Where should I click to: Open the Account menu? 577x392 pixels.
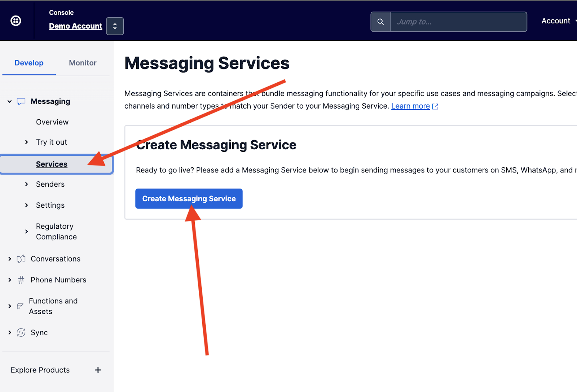[558, 21]
